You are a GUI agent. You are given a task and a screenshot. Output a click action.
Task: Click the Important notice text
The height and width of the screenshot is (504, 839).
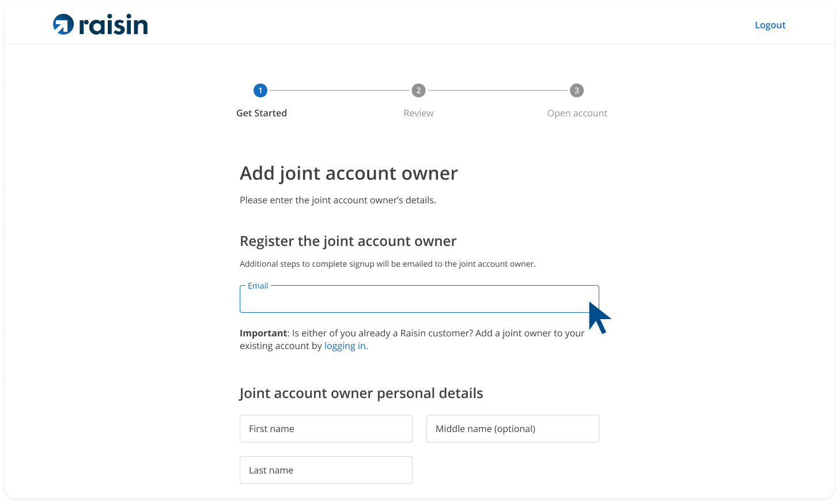pyautogui.click(x=412, y=339)
